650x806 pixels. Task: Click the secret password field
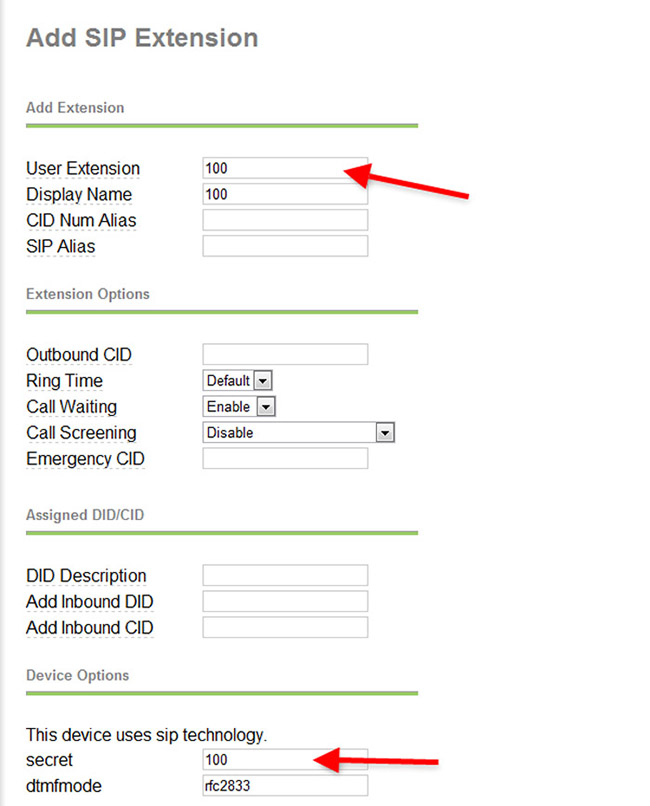click(x=285, y=760)
